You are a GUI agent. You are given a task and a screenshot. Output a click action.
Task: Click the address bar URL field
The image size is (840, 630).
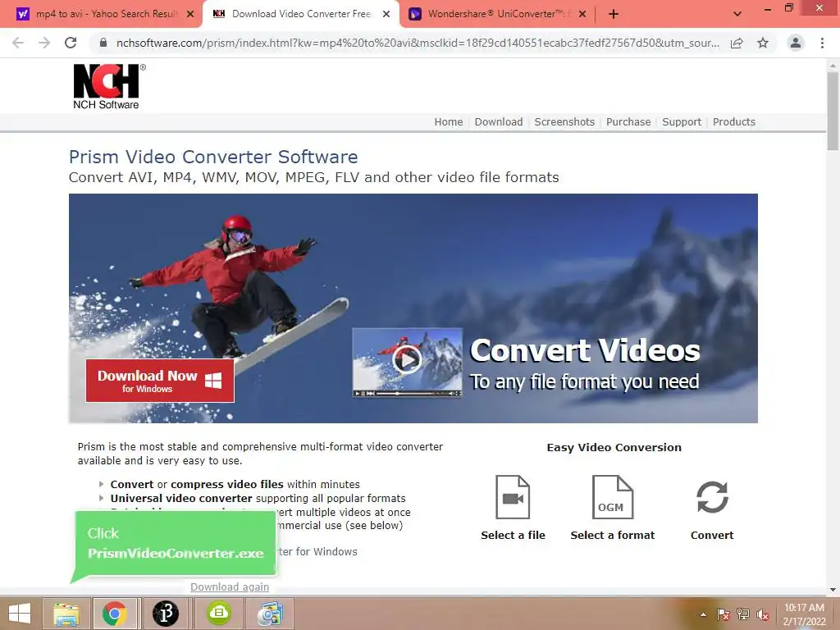pos(418,43)
